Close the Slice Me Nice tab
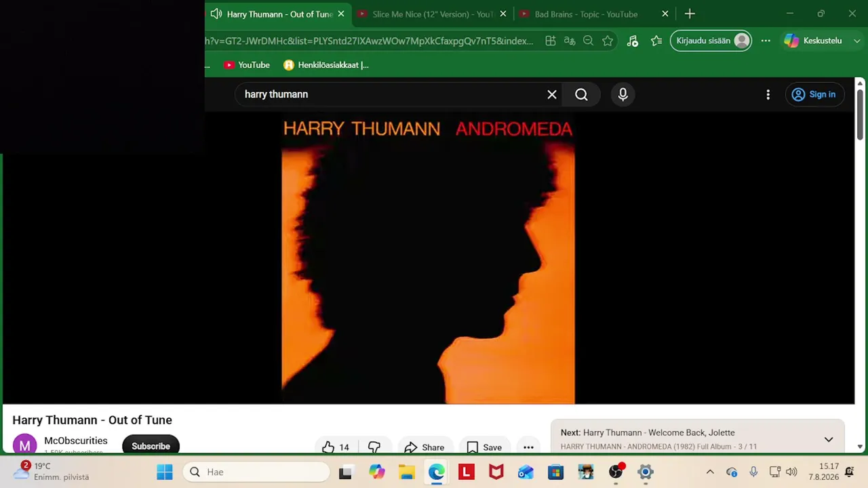The width and height of the screenshot is (868, 488). pos(503,14)
